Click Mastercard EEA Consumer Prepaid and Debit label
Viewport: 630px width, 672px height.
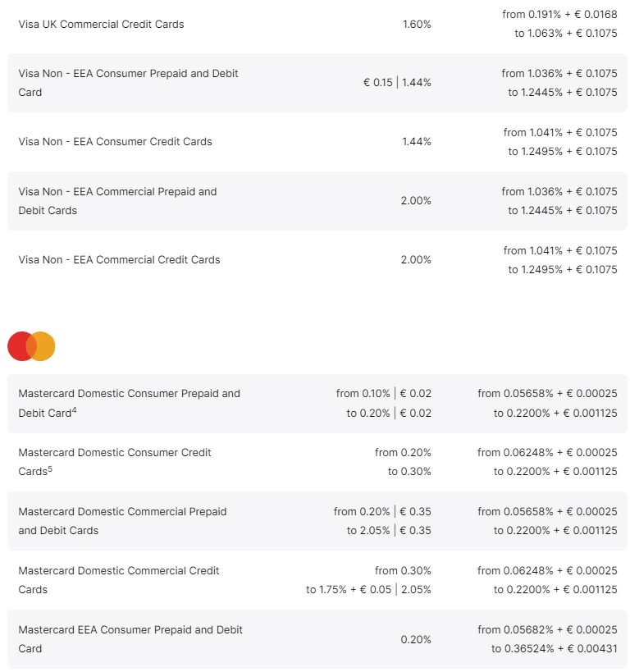tap(130, 639)
